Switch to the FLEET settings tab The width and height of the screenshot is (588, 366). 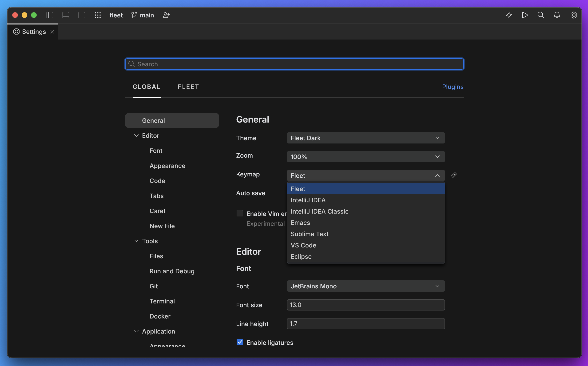click(x=188, y=87)
